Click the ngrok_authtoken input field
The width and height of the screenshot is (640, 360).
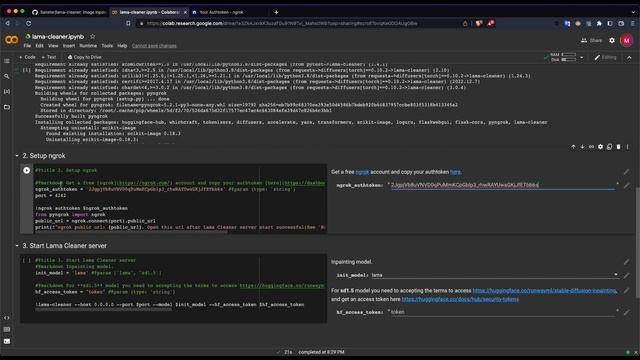(503, 185)
